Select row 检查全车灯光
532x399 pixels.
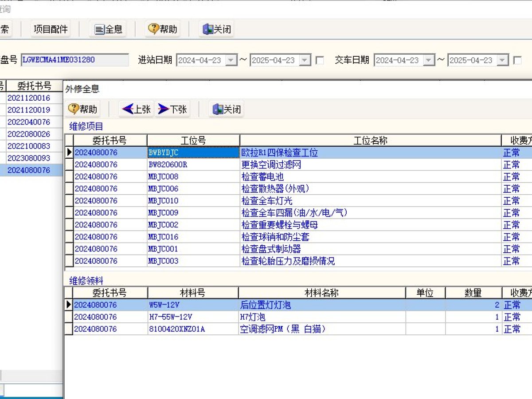[x=371, y=200]
